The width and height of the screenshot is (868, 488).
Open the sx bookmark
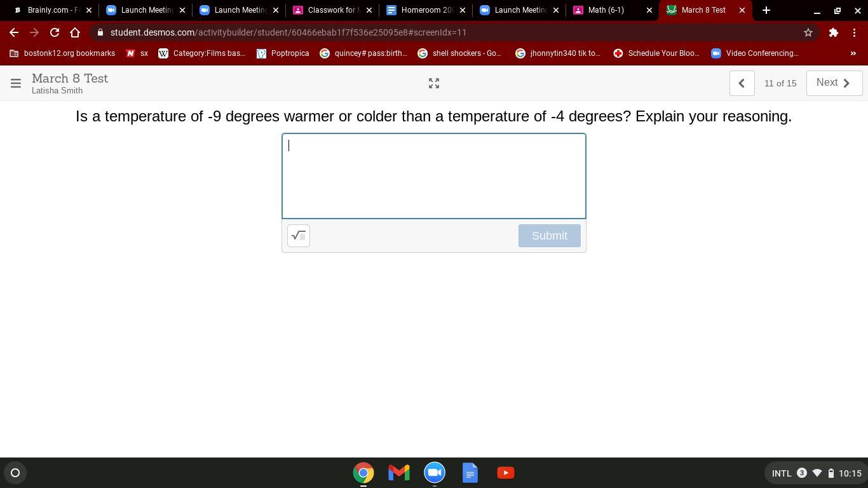[137, 53]
